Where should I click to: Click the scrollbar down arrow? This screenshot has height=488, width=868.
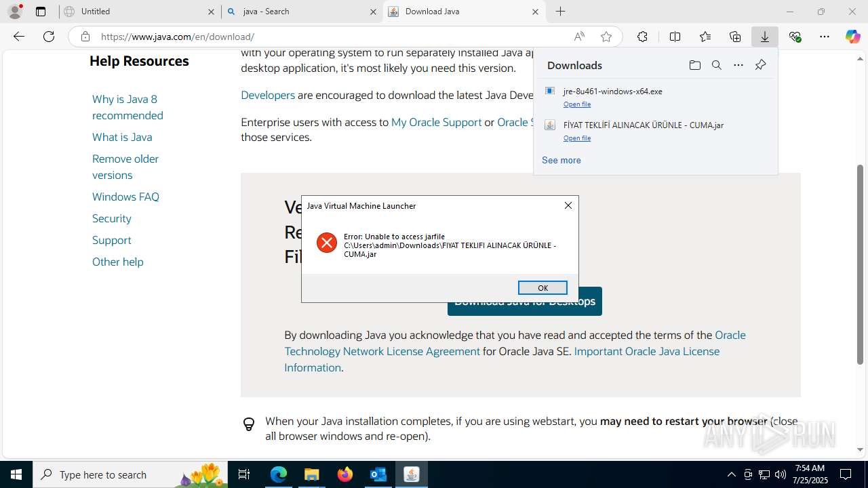860,449
